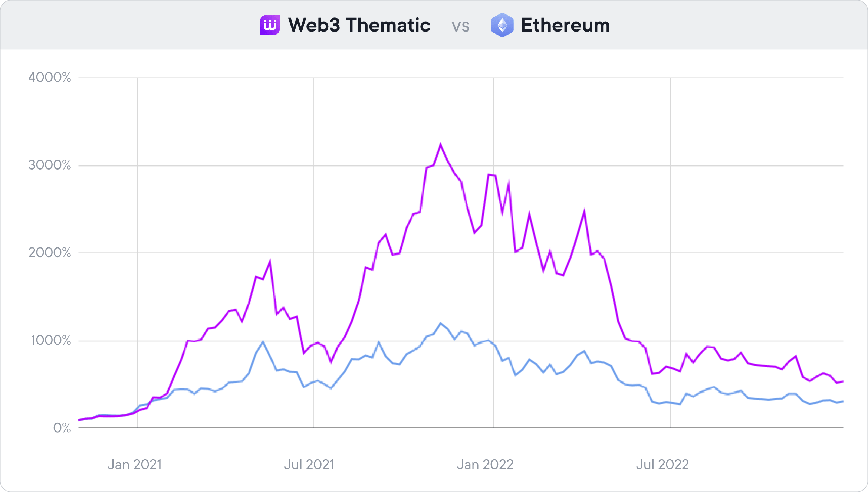Click the blue line's peak before Jul 2021
868x492 pixels.
[x=263, y=342]
